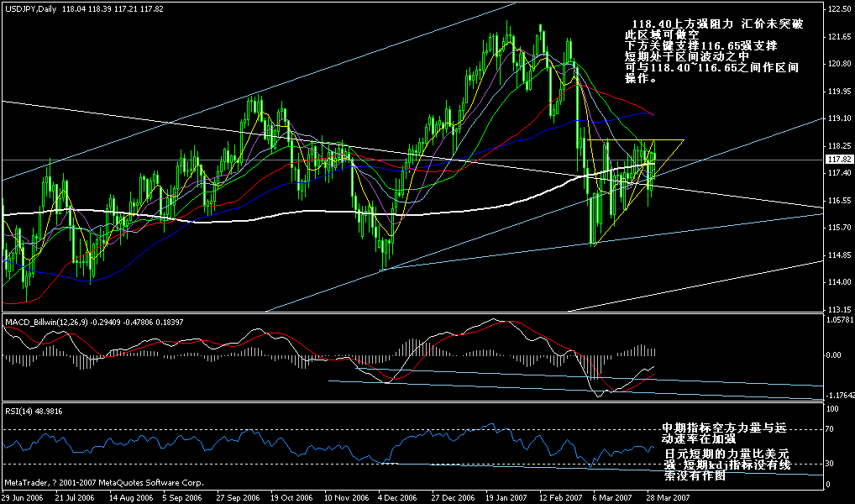This screenshot has height=504, width=855.
Task: Click the MetaQuotes Software Corp. copyright text
Action: (103, 483)
